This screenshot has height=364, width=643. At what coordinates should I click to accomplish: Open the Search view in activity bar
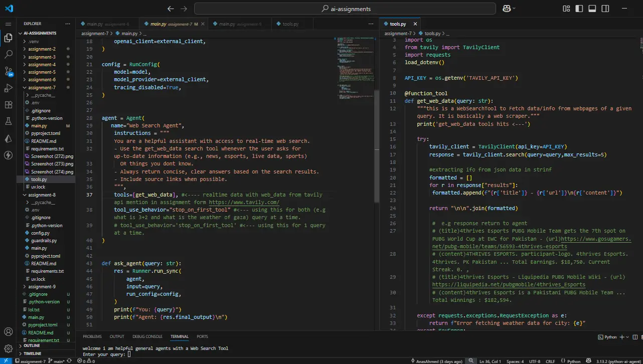coord(8,54)
